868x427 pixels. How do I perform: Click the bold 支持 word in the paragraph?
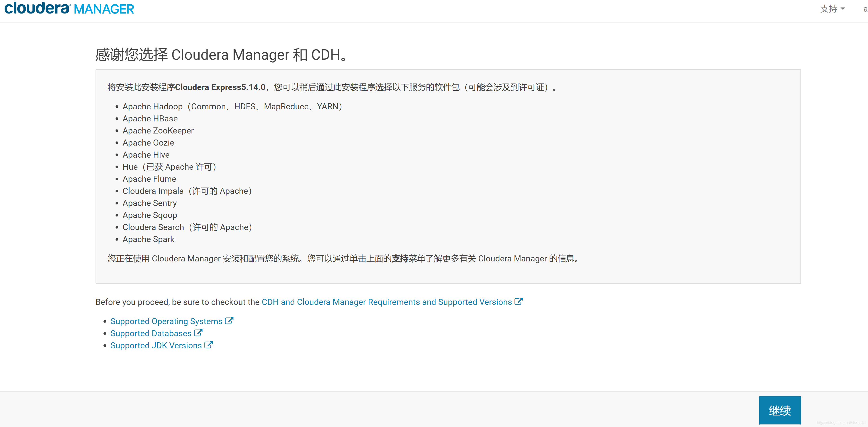[x=400, y=259]
